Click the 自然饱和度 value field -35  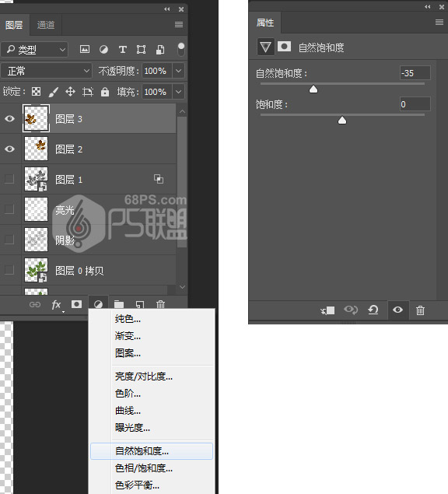coord(415,73)
